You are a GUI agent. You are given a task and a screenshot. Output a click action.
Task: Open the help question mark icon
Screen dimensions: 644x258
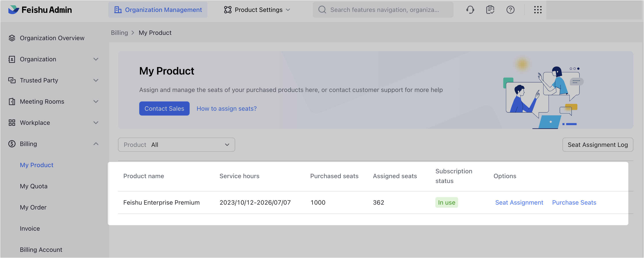point(510,10)
